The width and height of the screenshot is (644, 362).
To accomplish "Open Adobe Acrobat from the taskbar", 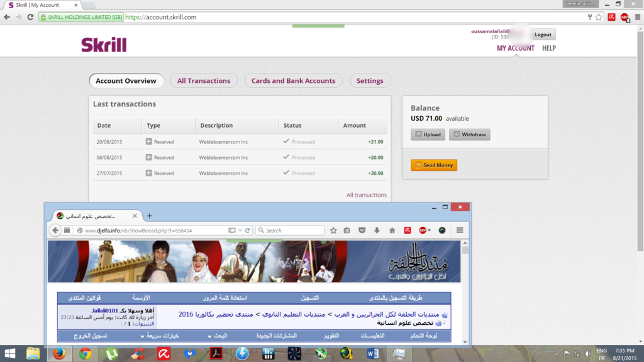I will pos(216,353).
